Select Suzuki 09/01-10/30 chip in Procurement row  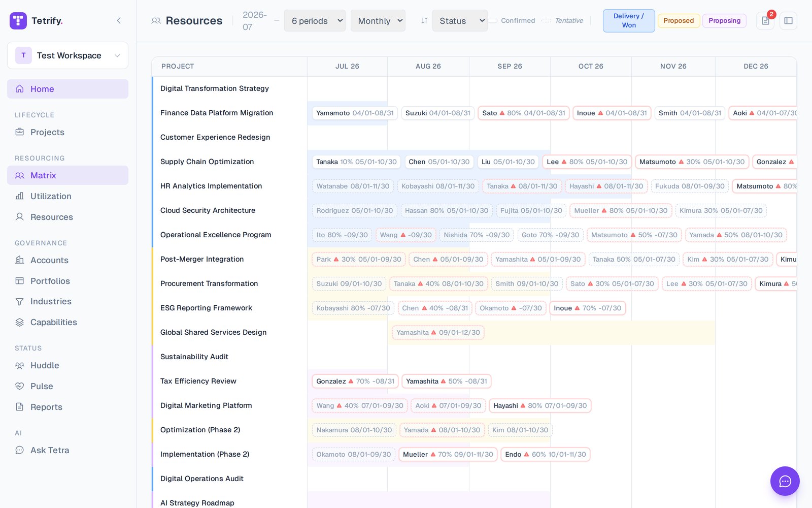(x=349, y=283)
